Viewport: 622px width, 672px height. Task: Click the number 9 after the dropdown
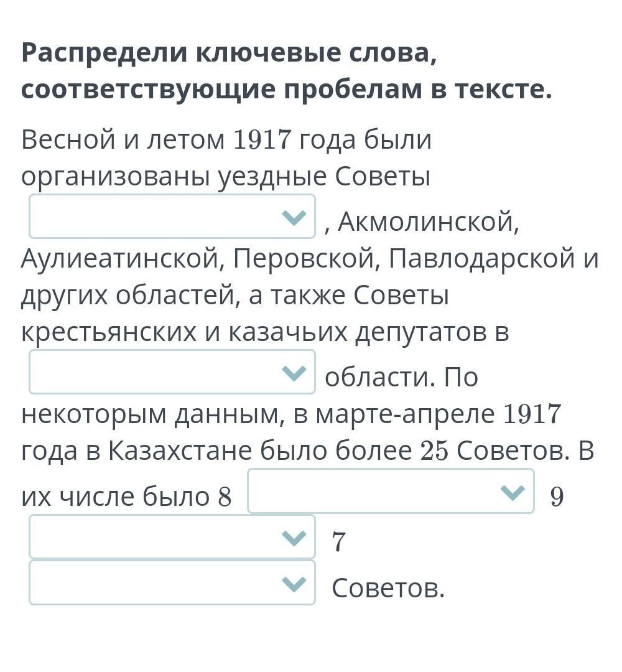pyautogui.click(x=557, y=497)
